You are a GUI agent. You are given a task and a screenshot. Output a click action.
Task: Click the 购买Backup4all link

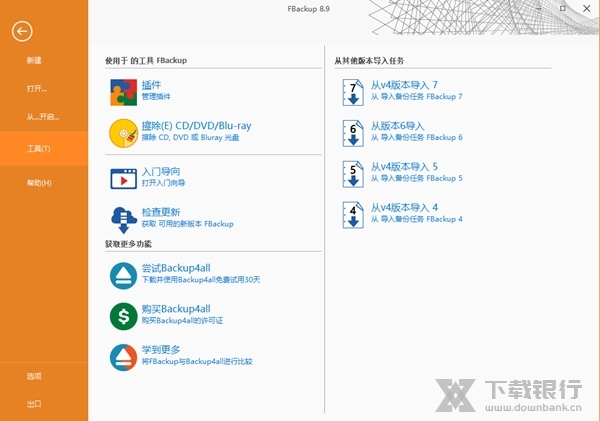(176, 309)
